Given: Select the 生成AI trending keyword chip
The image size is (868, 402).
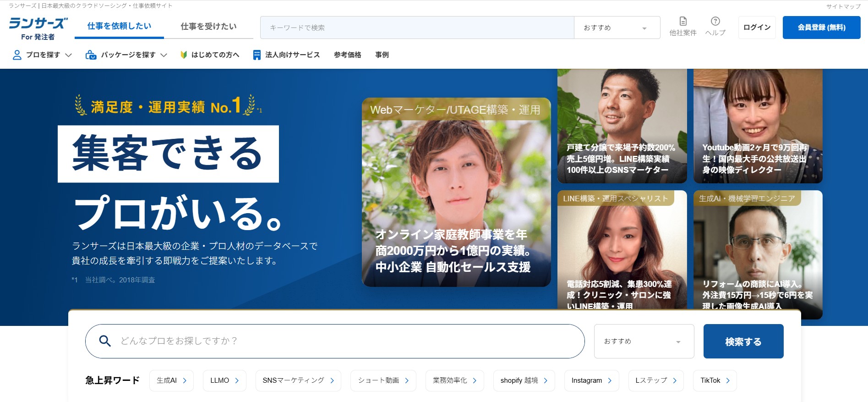Looking at the screenshot, I should [171, 380].
